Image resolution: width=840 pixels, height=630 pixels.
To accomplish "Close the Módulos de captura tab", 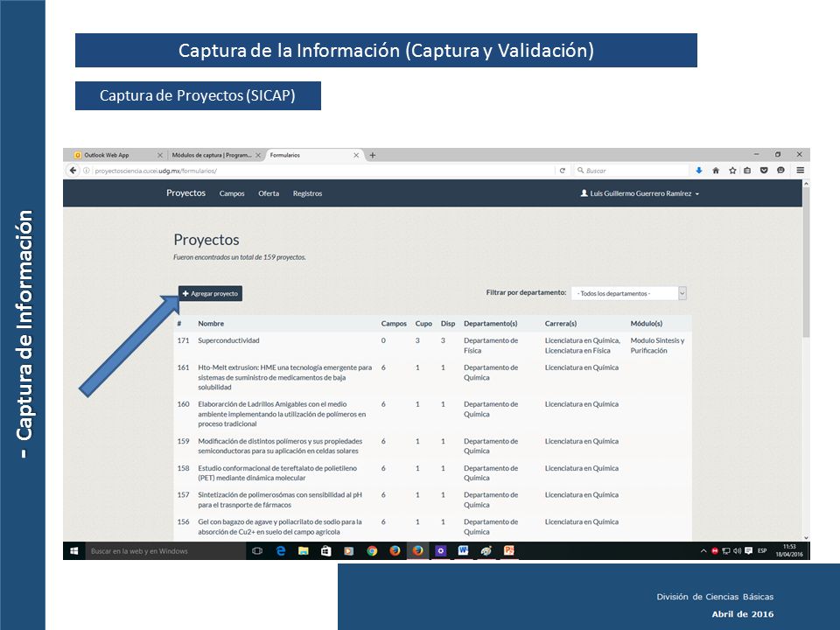I will (257, 156).
